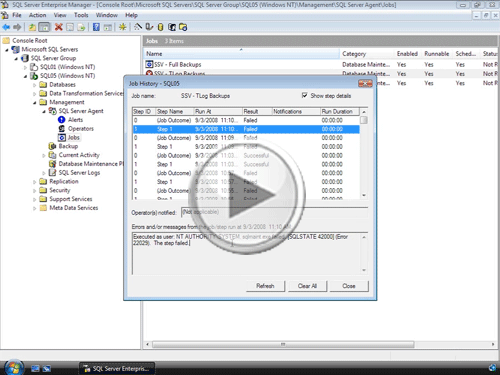Close Job History dialog with red X

point(365,83)
